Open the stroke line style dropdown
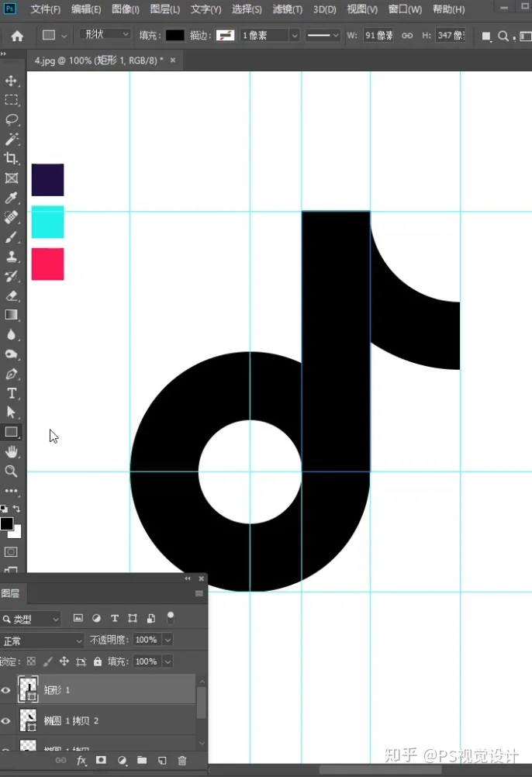532x777 pixels. pos(322,35)
